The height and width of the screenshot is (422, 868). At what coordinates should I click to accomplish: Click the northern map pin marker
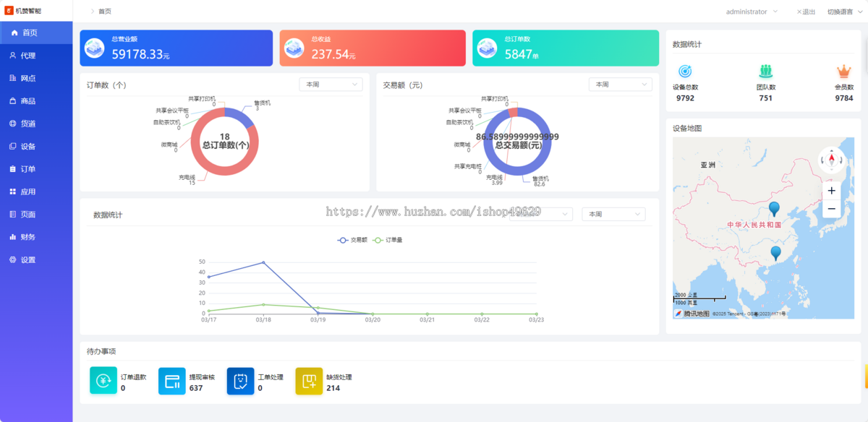774,210
